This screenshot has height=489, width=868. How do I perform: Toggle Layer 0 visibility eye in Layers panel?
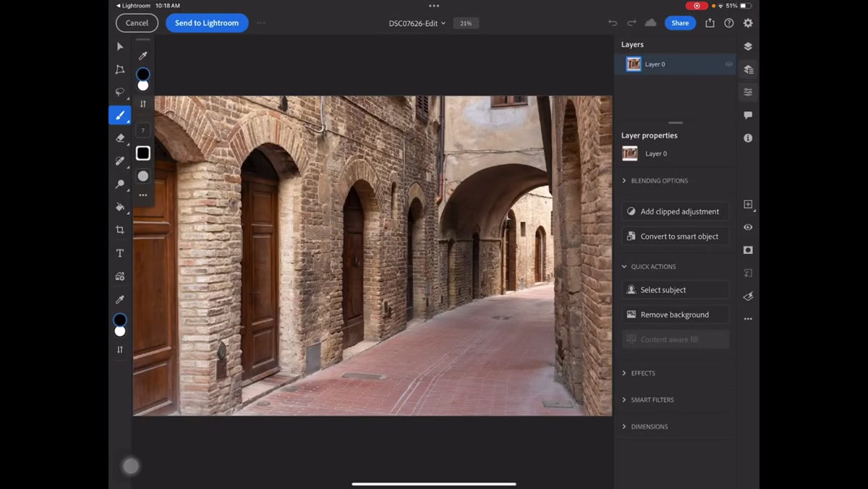pos(729,64)
